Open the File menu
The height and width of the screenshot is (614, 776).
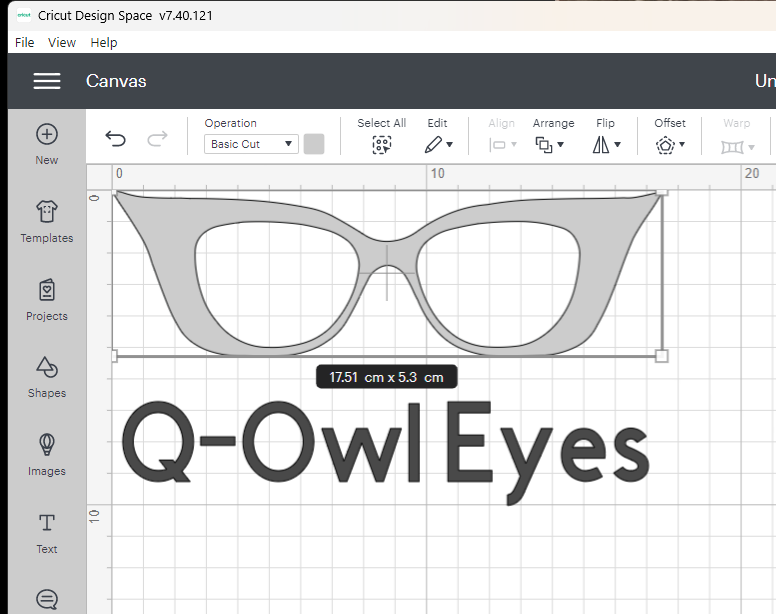click(25, 42)
